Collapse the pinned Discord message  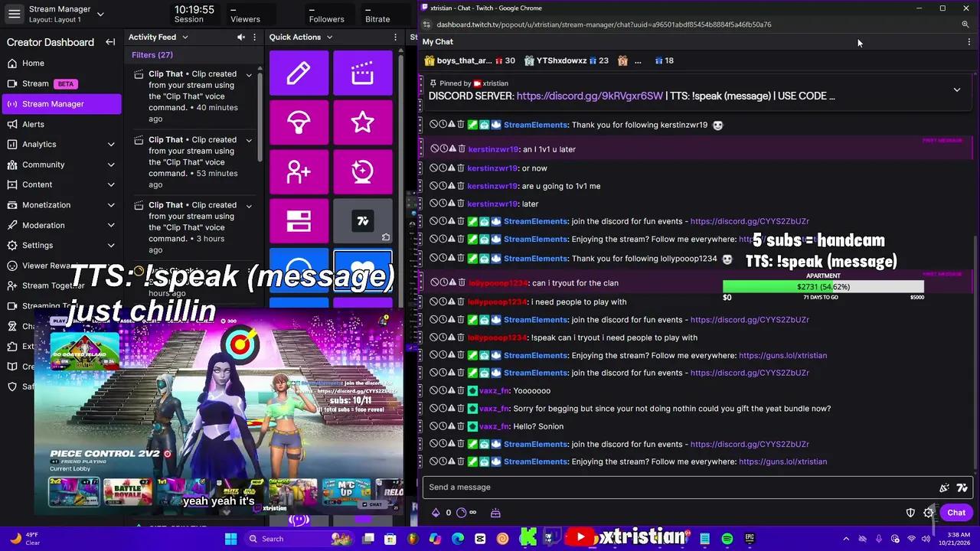point(956,90)
